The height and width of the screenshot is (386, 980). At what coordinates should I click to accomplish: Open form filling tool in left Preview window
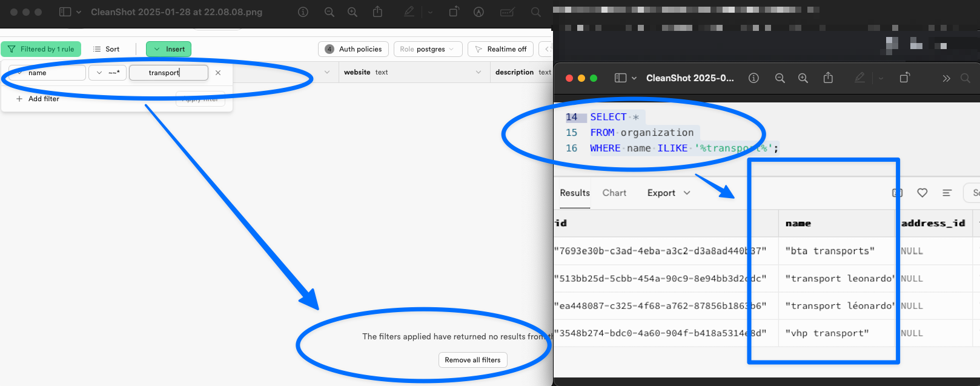[x=508, y=12]
